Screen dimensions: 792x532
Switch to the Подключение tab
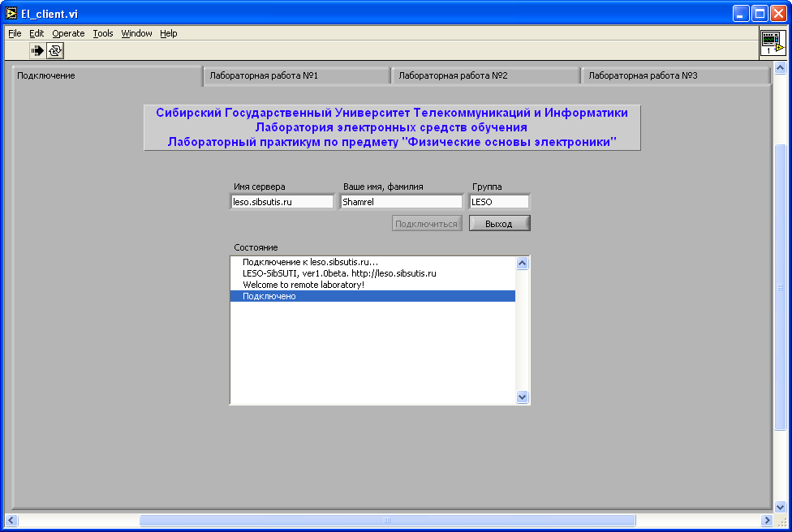[x=107, y=75]
